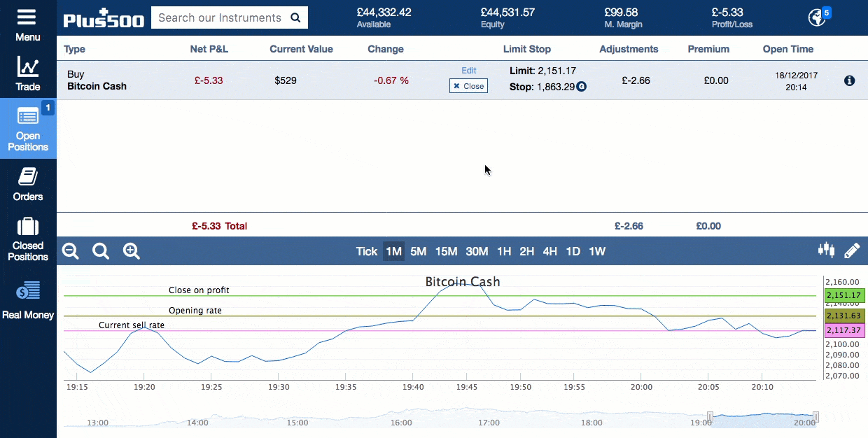Click the Available balance £44,332.42
868x438 pixels.
(384, 13)
